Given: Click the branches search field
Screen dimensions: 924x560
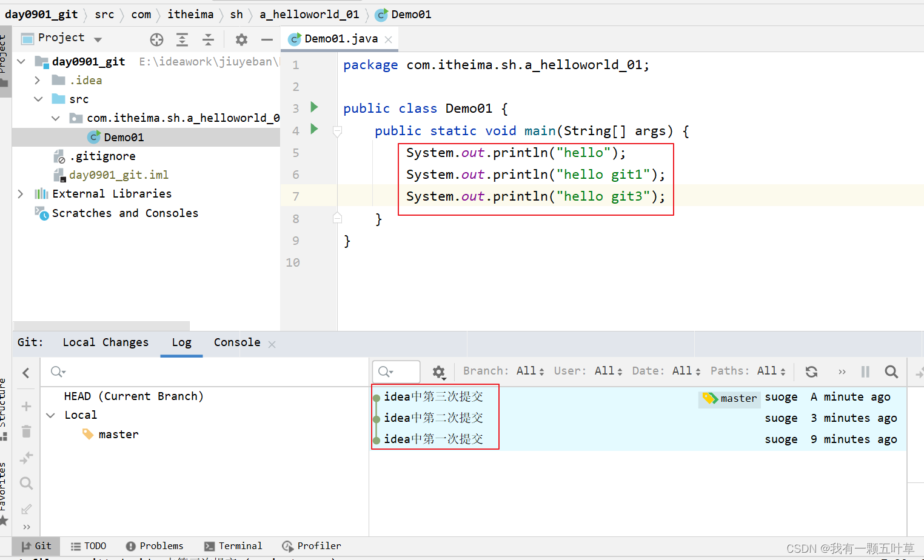Looking at the screenshot, I should pyautogui.click(x=206, y=372).
